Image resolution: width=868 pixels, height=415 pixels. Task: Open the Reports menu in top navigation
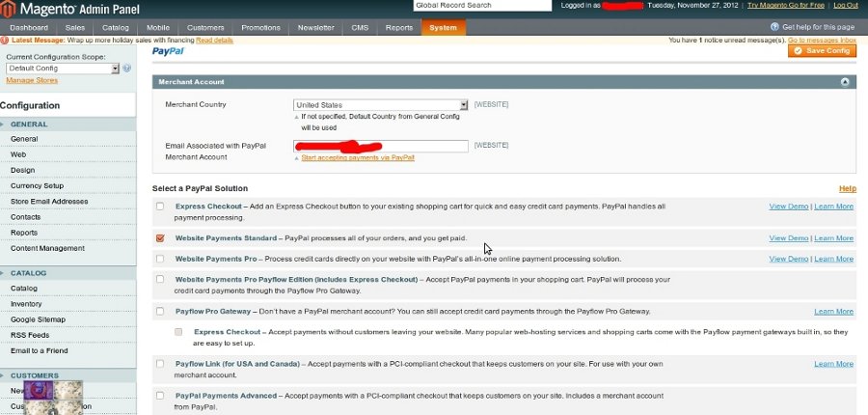point(399,28)
